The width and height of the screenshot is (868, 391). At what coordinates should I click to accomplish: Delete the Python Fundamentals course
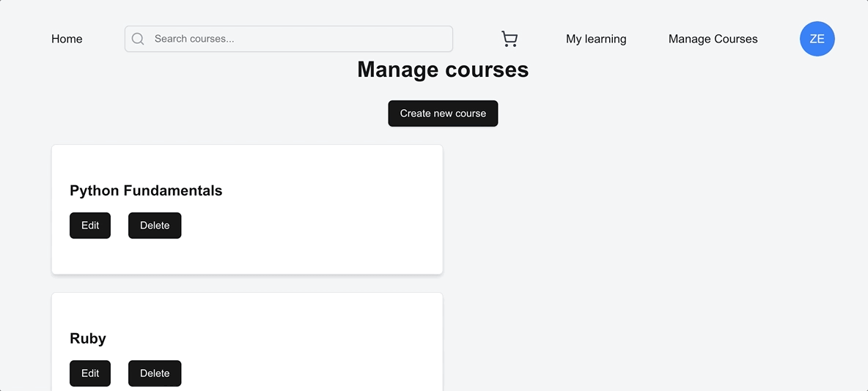155,226
